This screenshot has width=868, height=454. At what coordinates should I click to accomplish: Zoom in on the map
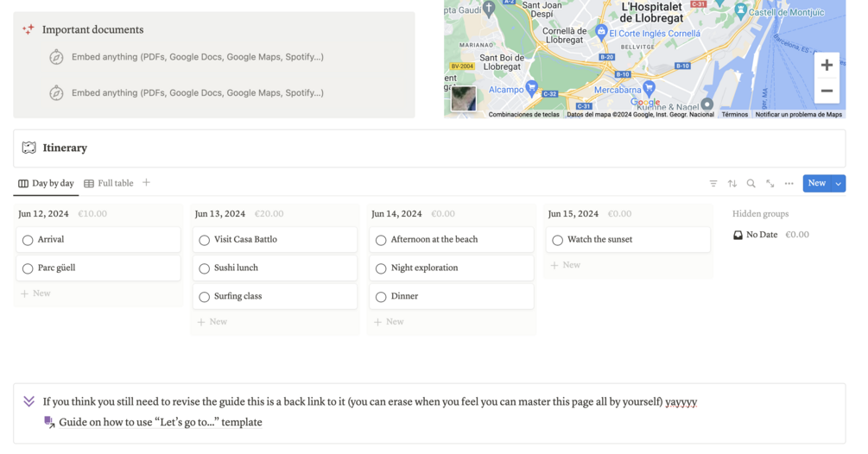[827, 66]
